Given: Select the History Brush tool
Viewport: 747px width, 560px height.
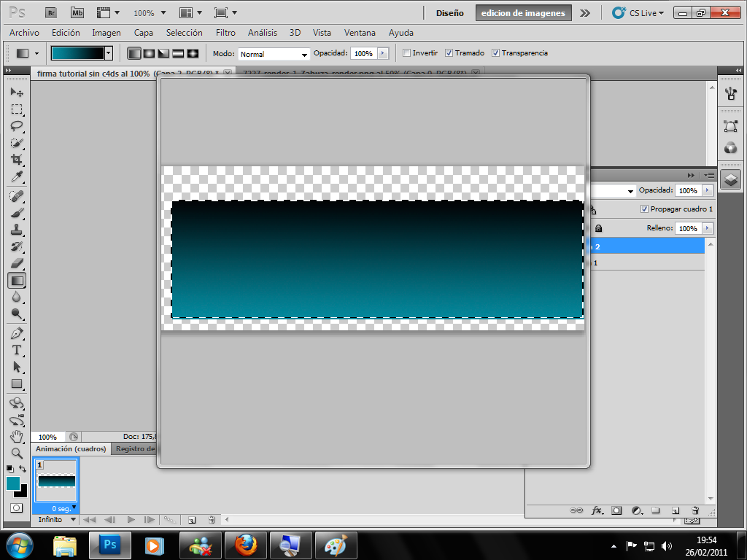Looking at the screenshot, I should [x=17, y=246].
